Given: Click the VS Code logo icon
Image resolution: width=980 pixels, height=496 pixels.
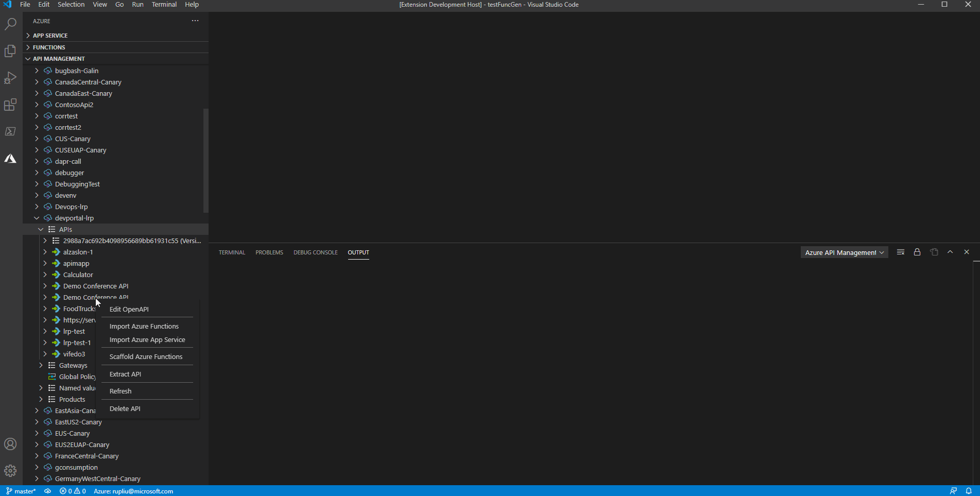Looking at the screenshot, I should (x=7, y=5).
